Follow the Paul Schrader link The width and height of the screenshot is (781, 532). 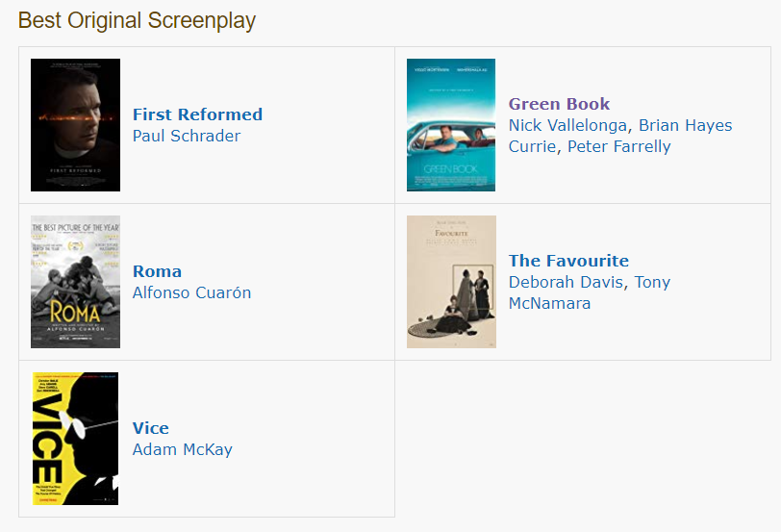pos(187,136)
